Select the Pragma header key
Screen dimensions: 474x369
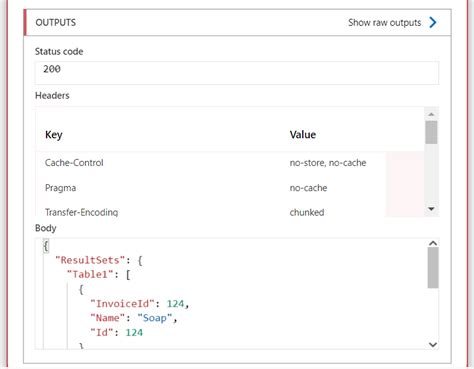click(60, 188)
